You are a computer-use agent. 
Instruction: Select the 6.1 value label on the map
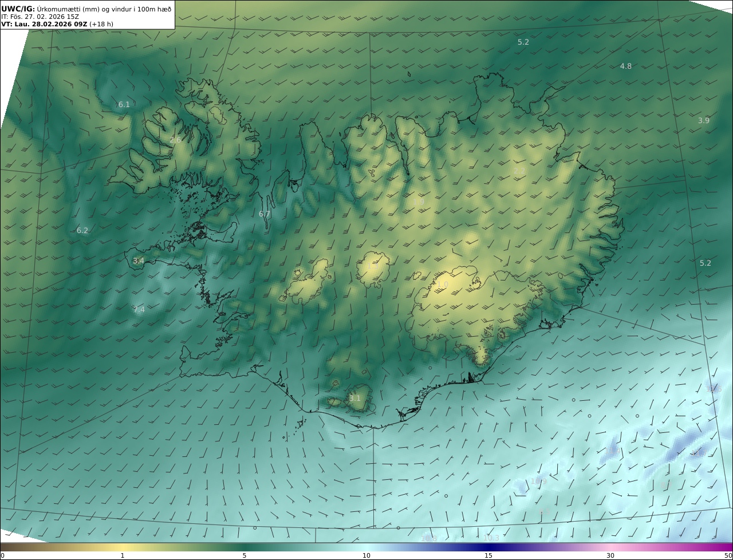pos(124,105)
